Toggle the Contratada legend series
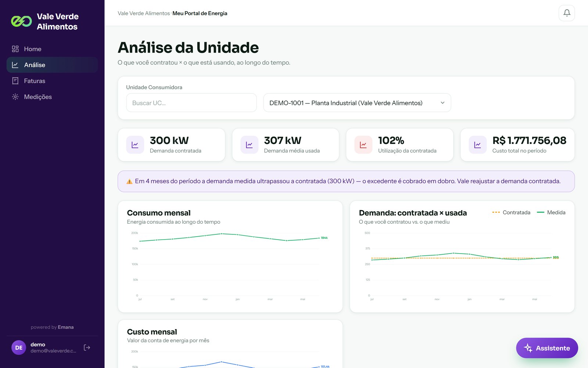Screen dimensions: 588x368 (x=511, y=212)
